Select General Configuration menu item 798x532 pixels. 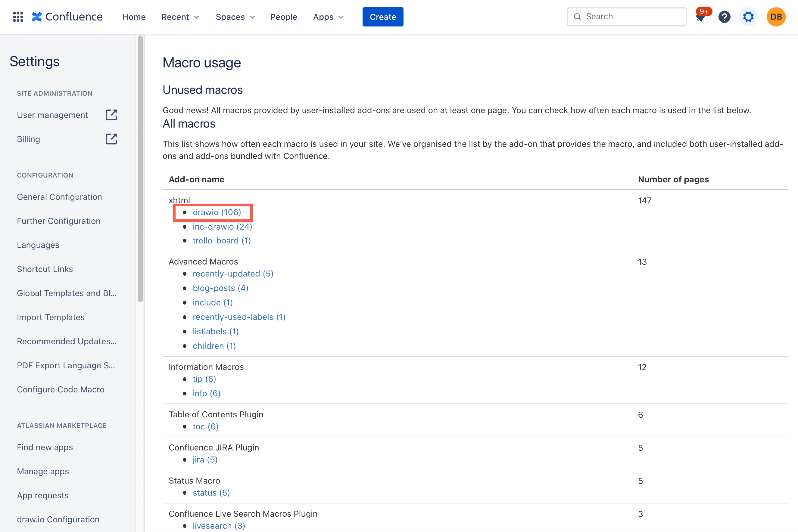click(59, 196)
